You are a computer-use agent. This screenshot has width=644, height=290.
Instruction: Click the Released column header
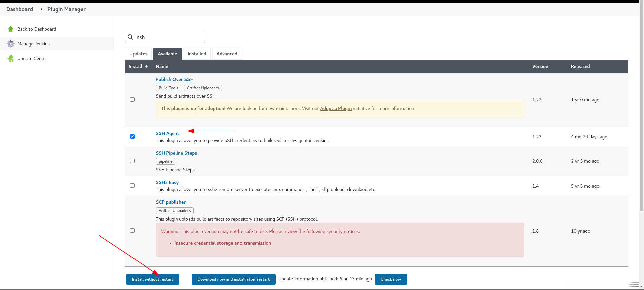coord(580,66)
